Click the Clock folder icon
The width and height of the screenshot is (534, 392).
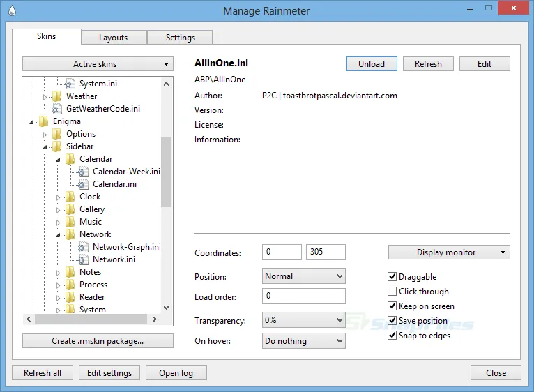[70, 197]
